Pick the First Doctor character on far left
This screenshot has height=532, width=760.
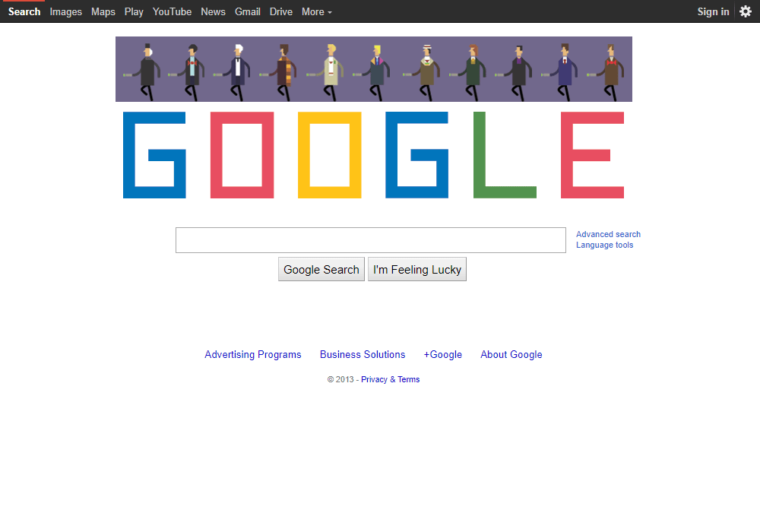coord(144,72)
